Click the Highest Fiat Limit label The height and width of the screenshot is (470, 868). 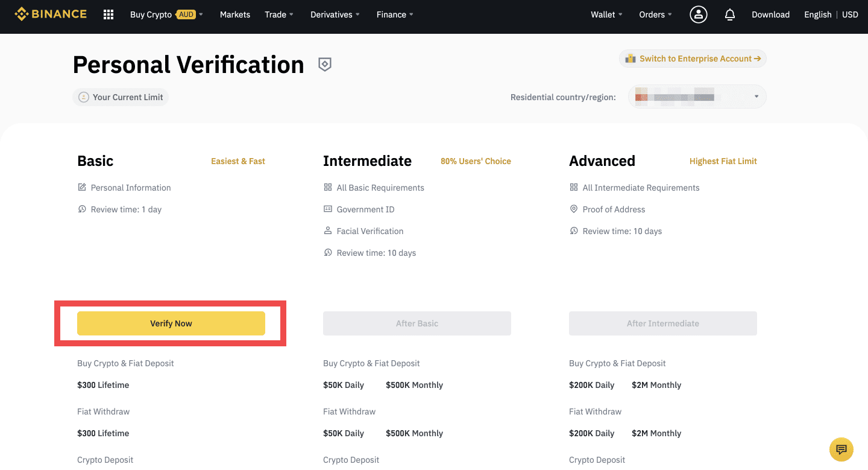723,161
